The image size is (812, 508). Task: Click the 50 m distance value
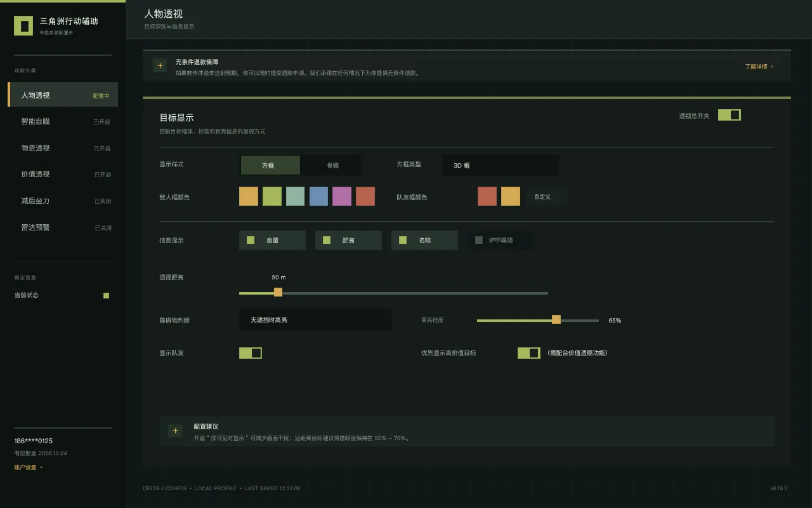pyautogui.click(x=278, y=277)
